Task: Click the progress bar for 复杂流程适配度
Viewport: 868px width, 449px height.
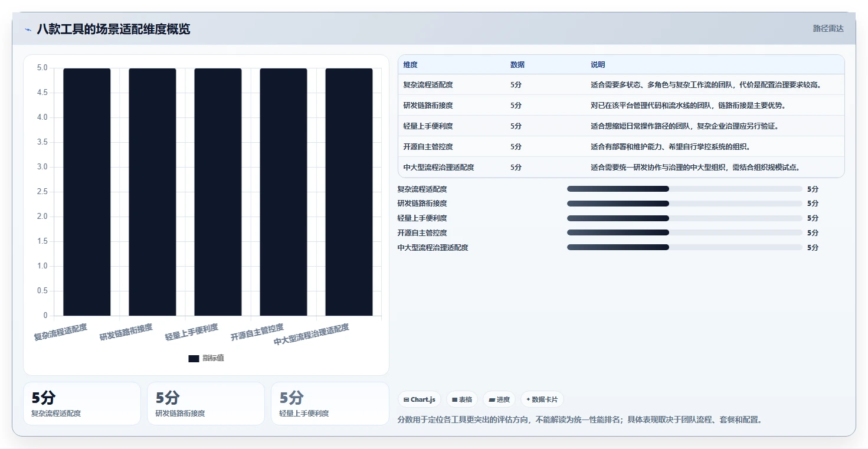Action: (x=684, y=189)
